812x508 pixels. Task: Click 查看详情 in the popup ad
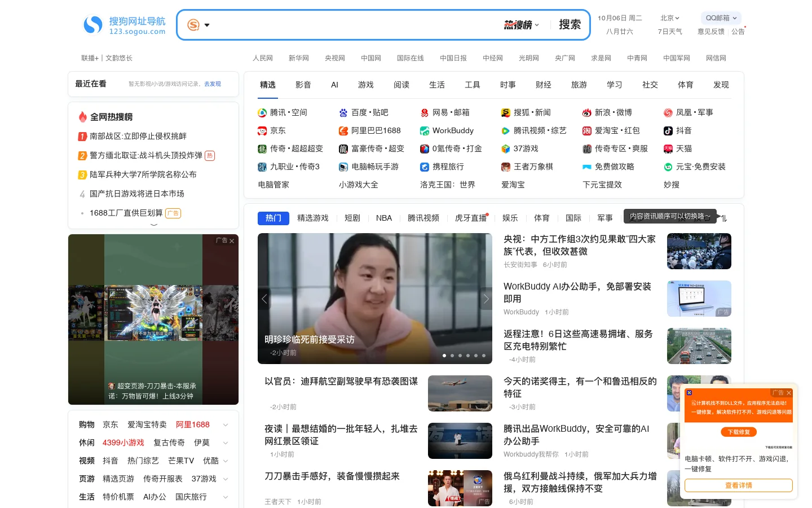click(x=739, y=485)
